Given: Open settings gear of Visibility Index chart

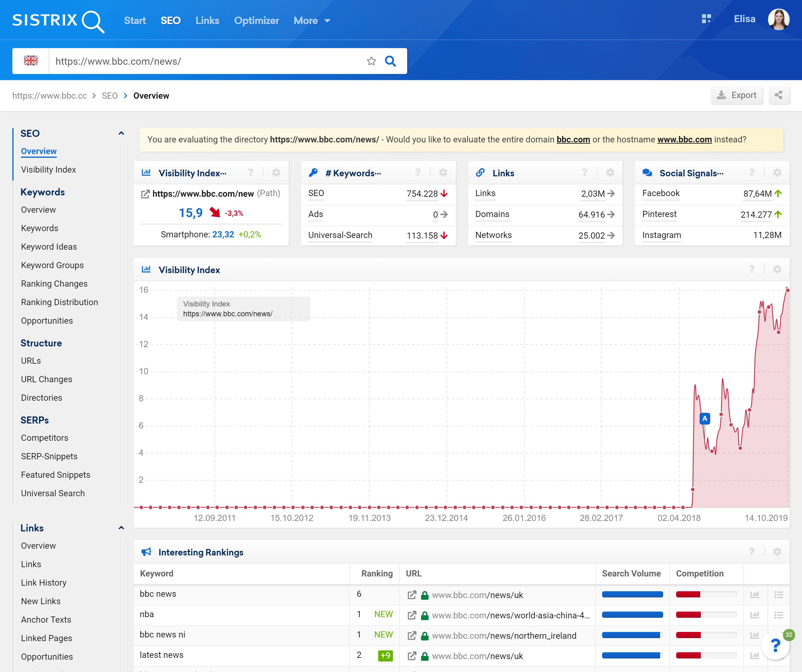Looking at the screenshot, I should pos(777,269).
